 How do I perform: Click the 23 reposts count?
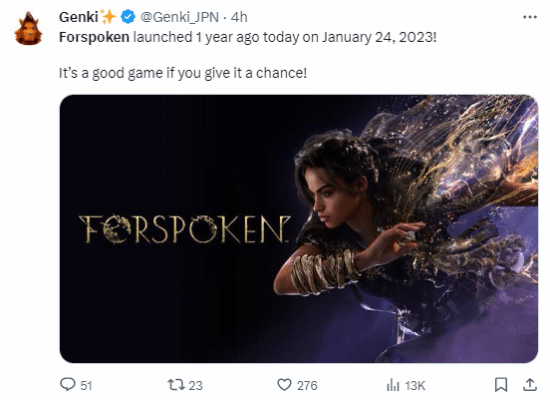[196, 386]
